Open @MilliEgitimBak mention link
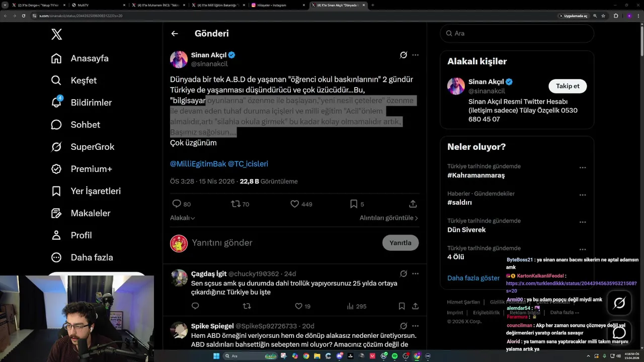Screen dimensions: 644x362 point(198,164)
